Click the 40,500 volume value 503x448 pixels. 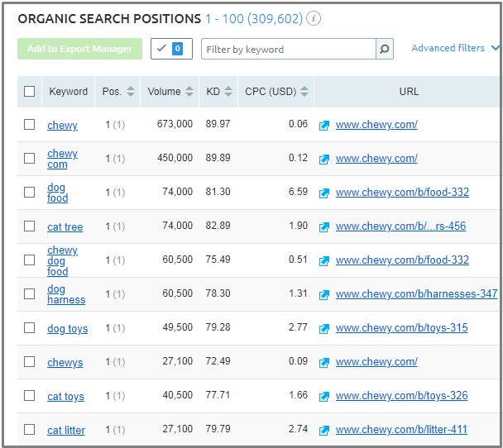point(177,395)
